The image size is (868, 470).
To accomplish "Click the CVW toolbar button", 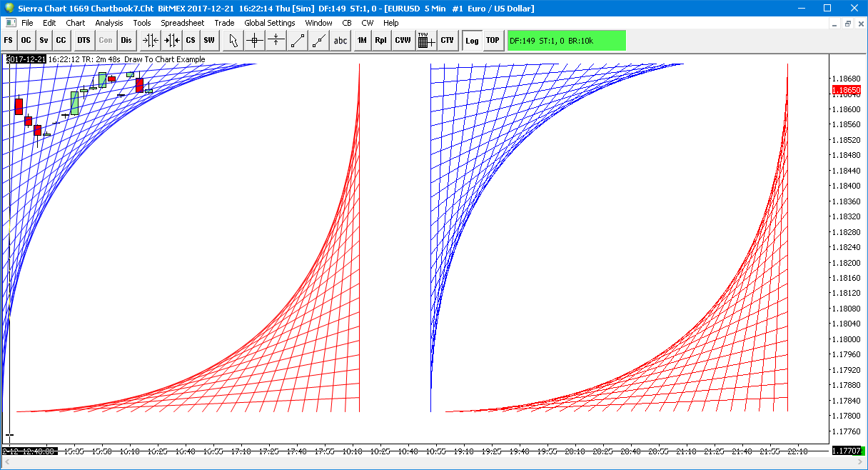I will coord(403,41).
